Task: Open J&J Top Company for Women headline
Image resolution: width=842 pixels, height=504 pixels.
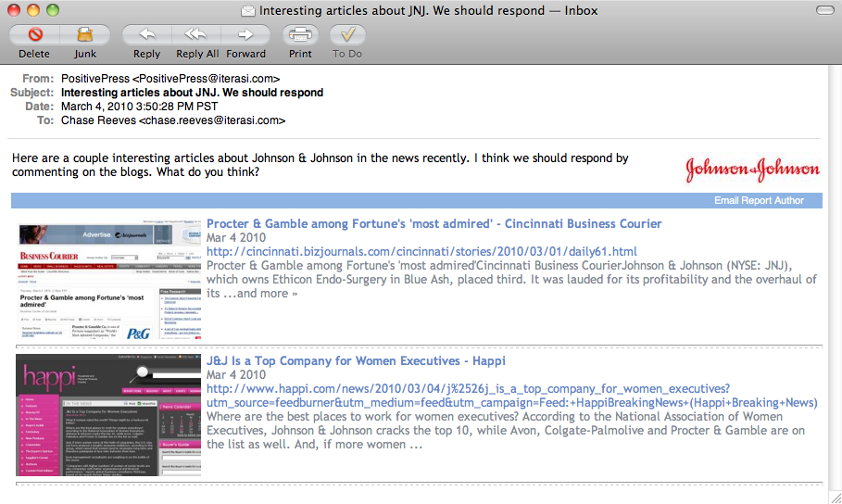Action: (356, 361)
